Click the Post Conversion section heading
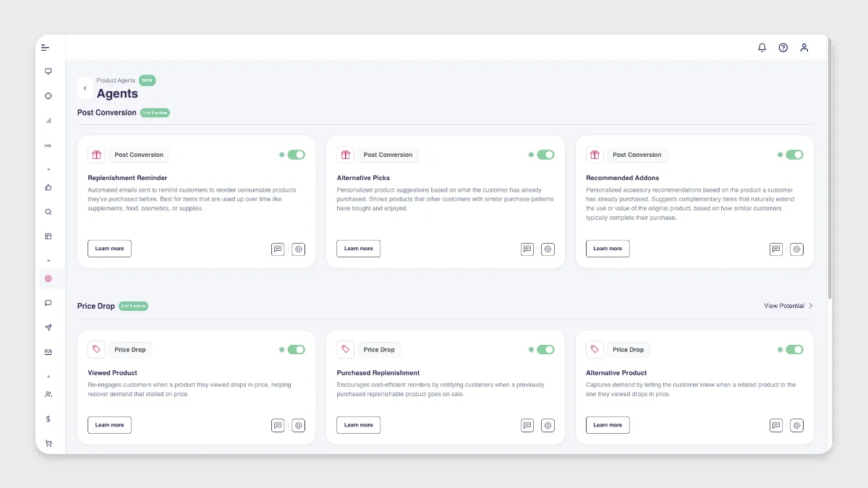Image resolution: width=868 pixels, height=488 pixels. click(107, 113)
